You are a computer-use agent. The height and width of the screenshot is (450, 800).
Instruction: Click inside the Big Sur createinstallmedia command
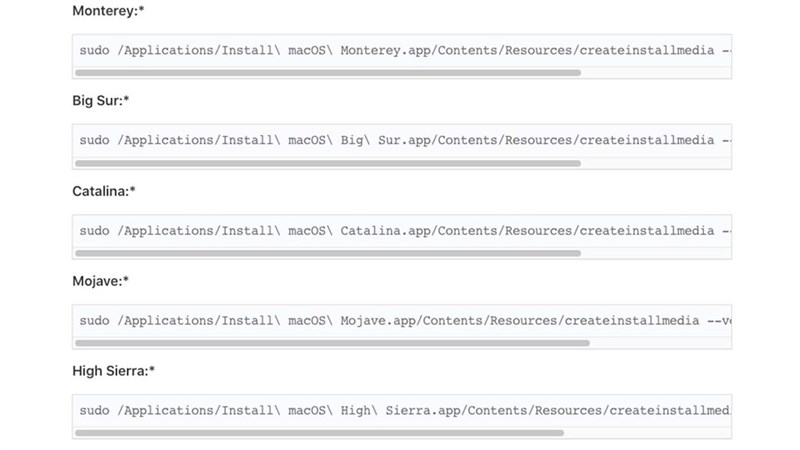point(400,140)
